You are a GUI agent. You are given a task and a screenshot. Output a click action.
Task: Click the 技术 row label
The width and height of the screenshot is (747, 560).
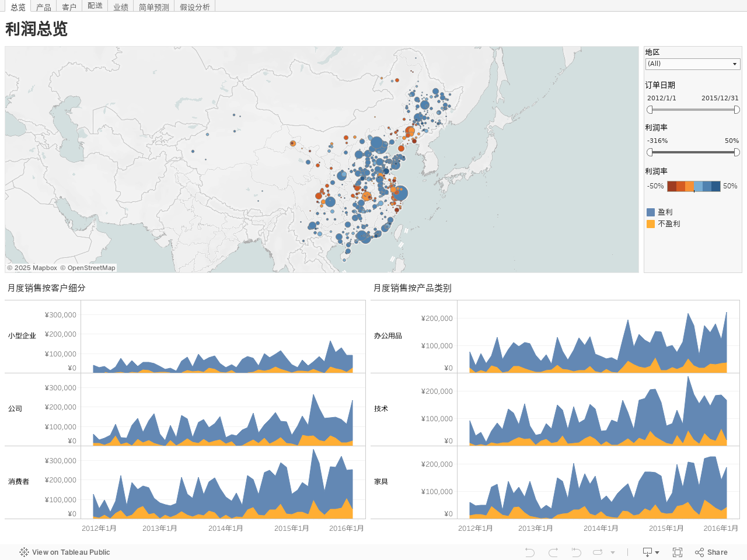tap(381, 409)
